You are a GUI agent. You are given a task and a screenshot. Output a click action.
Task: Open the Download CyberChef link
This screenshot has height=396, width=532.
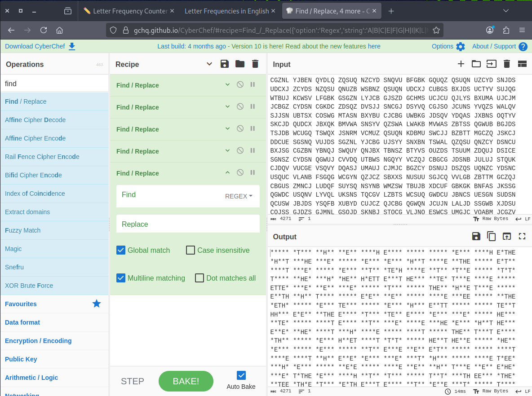click(x=40, y=46)
